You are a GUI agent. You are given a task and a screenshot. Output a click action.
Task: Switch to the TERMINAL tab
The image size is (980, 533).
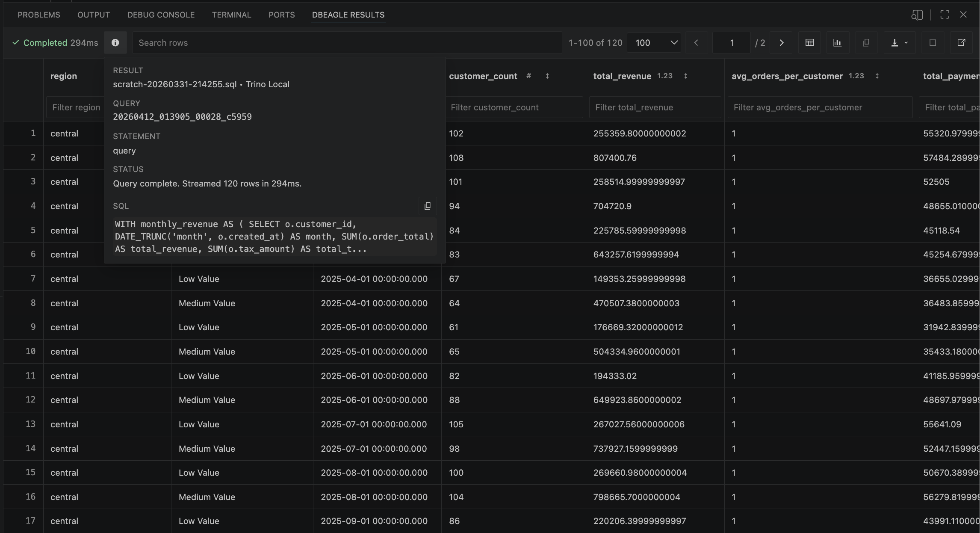point(231,15)
